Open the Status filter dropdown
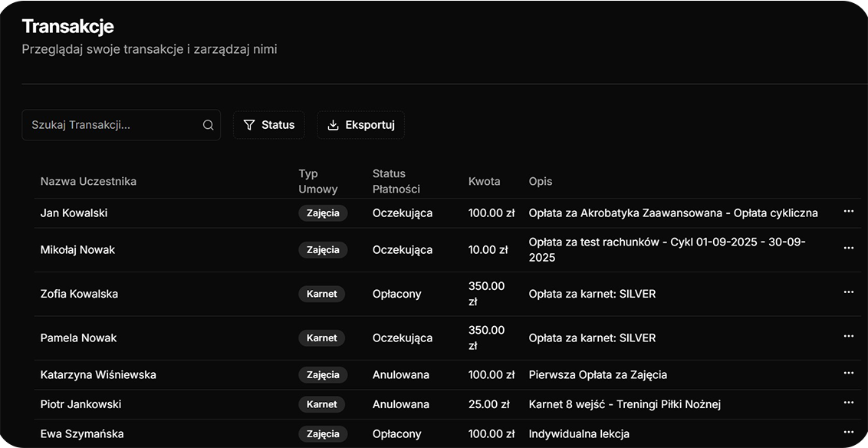868x448 pixels. pyautogui.click(x=268, y=125)
